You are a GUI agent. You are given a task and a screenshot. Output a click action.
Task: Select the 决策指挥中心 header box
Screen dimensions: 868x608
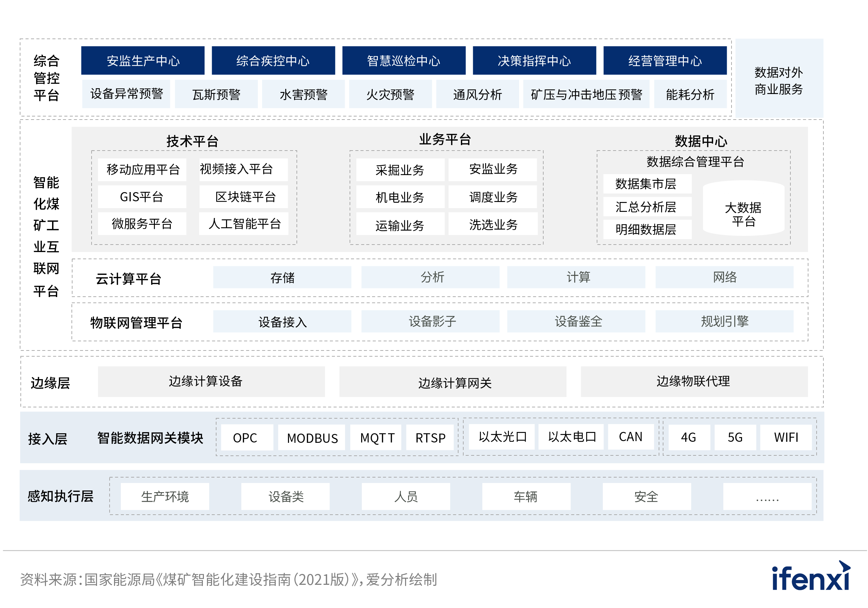(x=534, y=61)
